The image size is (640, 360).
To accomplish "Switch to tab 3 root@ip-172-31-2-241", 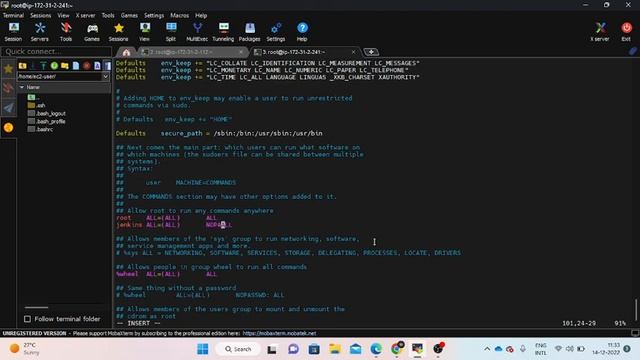I will (x=301, y=52).
